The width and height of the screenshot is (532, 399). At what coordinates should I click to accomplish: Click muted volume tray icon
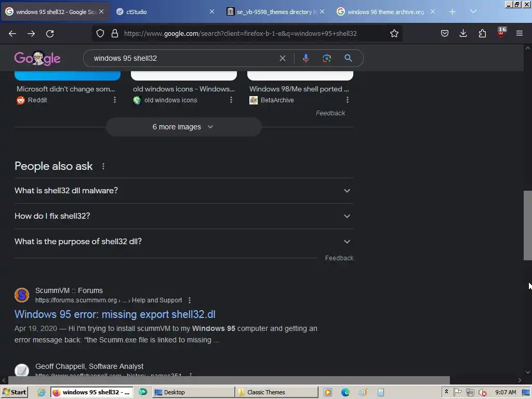coord(483,392)
